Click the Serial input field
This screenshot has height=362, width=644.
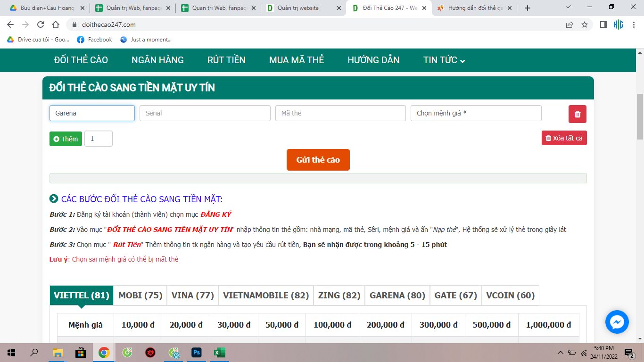coord(205,113)
